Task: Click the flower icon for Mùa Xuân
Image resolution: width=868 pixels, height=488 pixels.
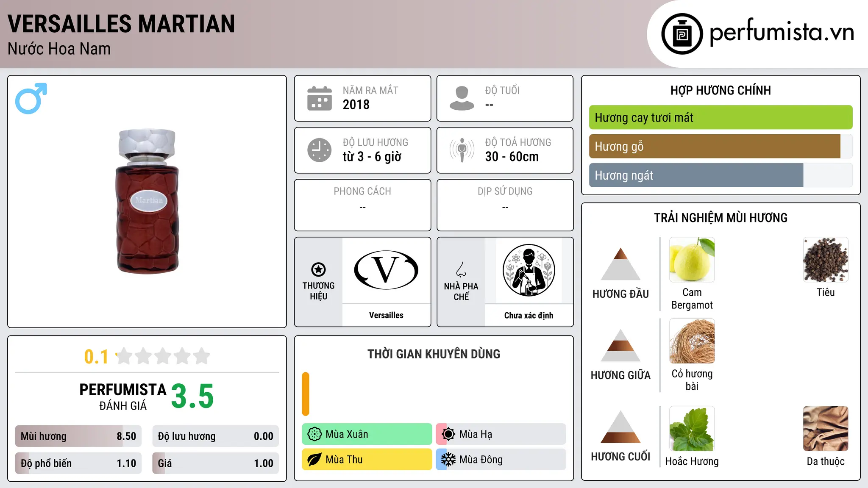Action: pyautogui.click(x=314, y=434)
